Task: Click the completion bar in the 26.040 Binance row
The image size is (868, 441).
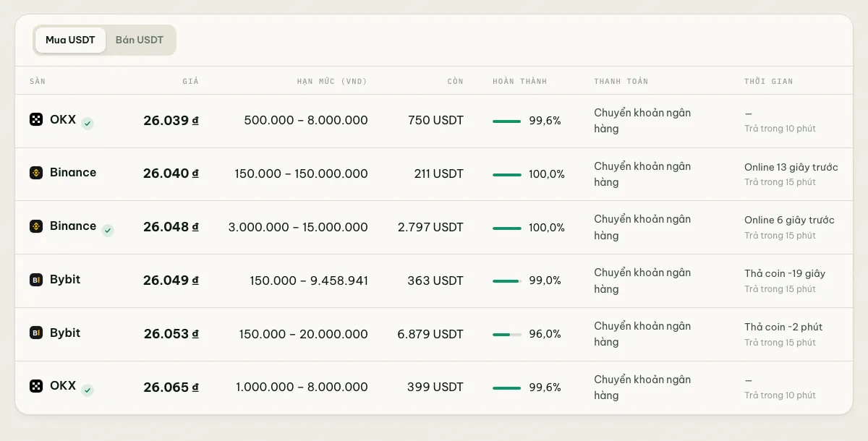Action: (x=507, y=174)
